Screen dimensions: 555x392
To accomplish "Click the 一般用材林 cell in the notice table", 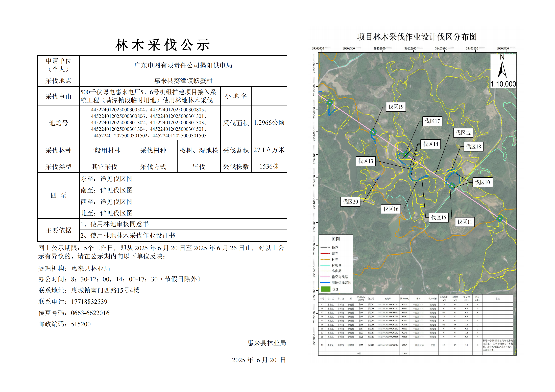I will coord(104,150).
